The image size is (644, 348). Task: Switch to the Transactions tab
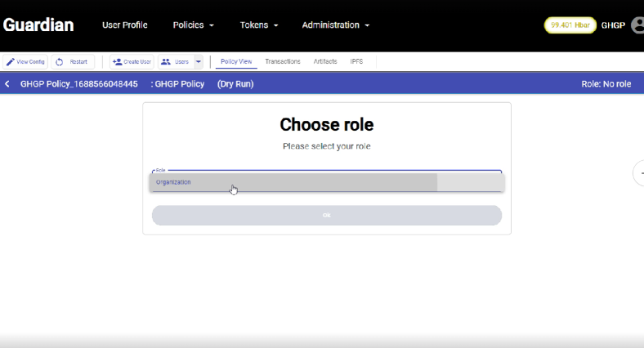pos(283,62)
